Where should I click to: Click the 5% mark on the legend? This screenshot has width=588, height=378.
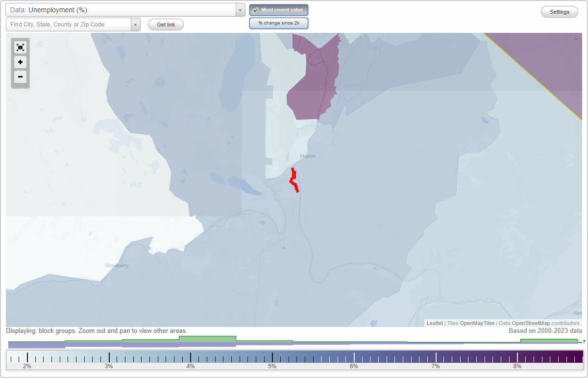pyautogui.click(x=272, y=366)
